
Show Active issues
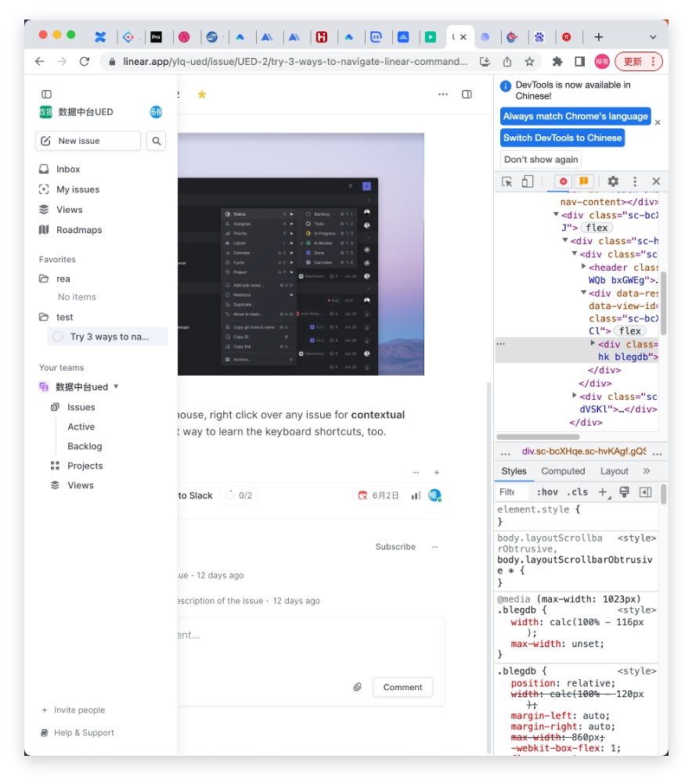tap(81, 426)
